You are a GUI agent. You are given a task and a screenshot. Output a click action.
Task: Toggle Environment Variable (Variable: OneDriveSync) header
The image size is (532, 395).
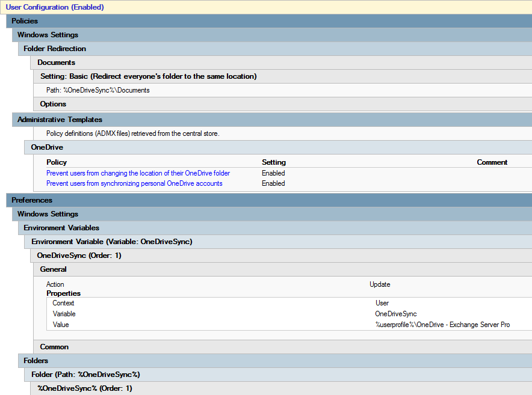(111, 242)
